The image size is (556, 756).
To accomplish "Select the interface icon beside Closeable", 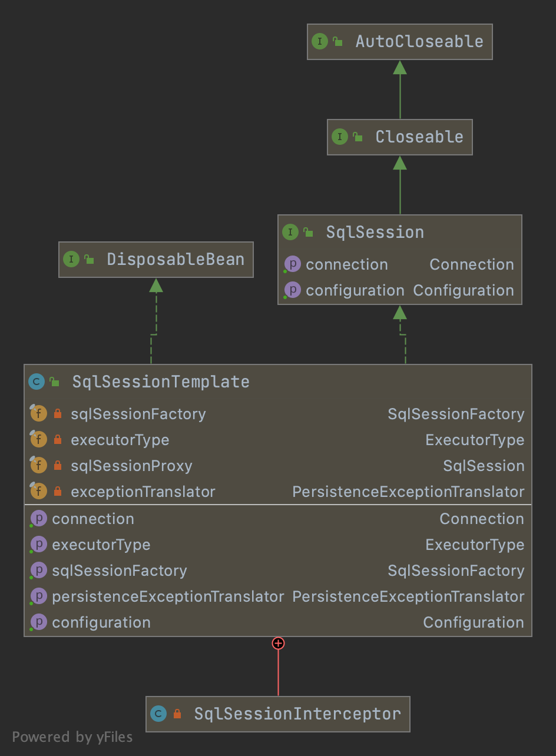I will pyautogui.click(x=340, y=137).
